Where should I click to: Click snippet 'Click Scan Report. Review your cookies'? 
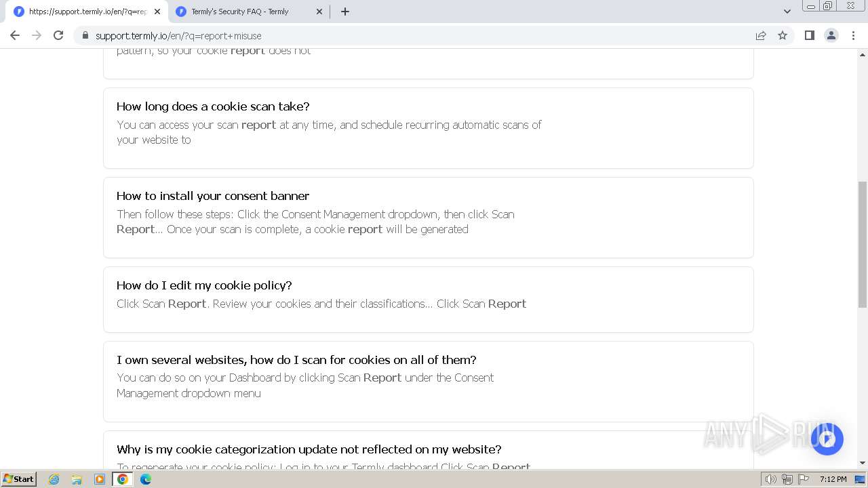point(321,304)
